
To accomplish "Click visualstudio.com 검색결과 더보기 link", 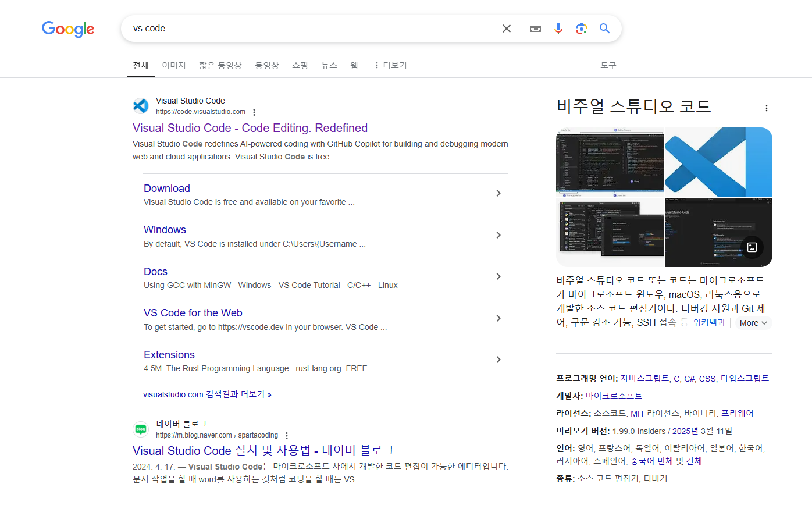I will [207, 394].
